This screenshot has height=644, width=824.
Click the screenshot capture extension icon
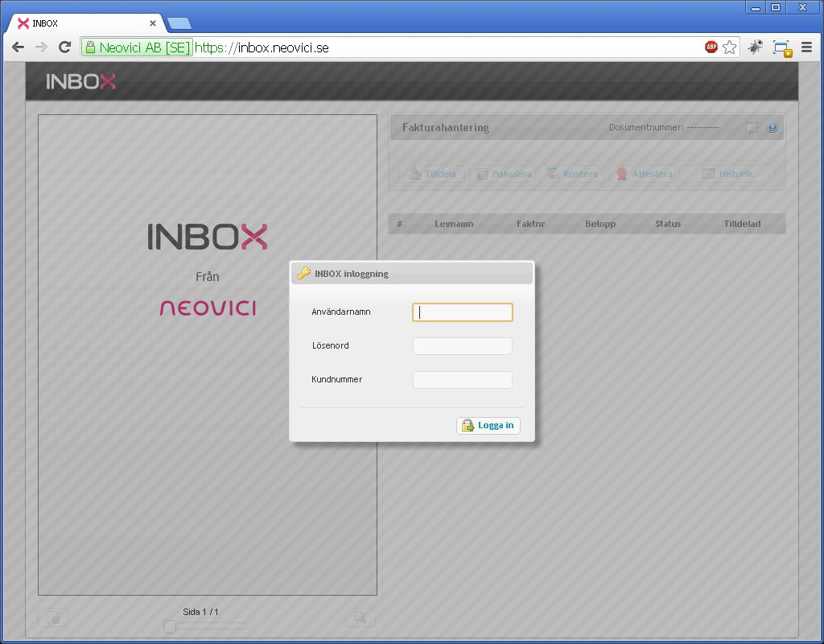pos(781,48)
